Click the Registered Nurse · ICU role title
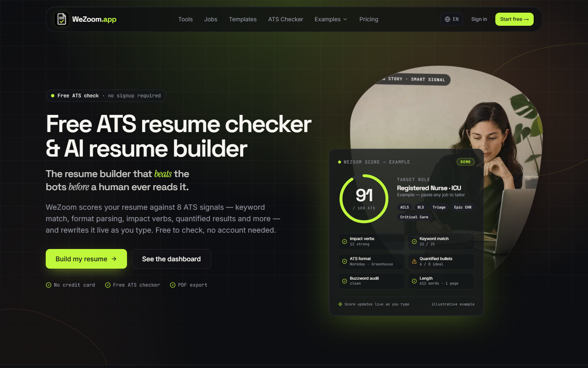588x368 pixels. pos(429,188)
